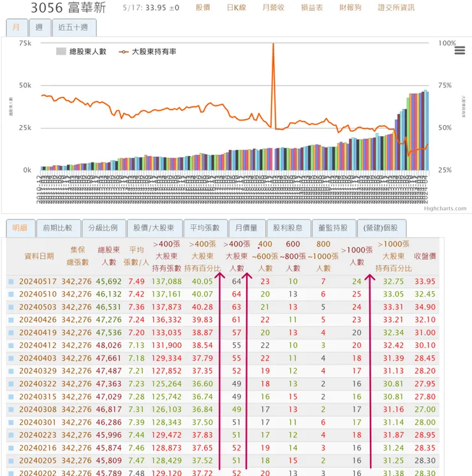The width and height of the screenshot is (472, 476).
Task: Open the Highcharts chart context menu icon
Action: click(459, 50)
